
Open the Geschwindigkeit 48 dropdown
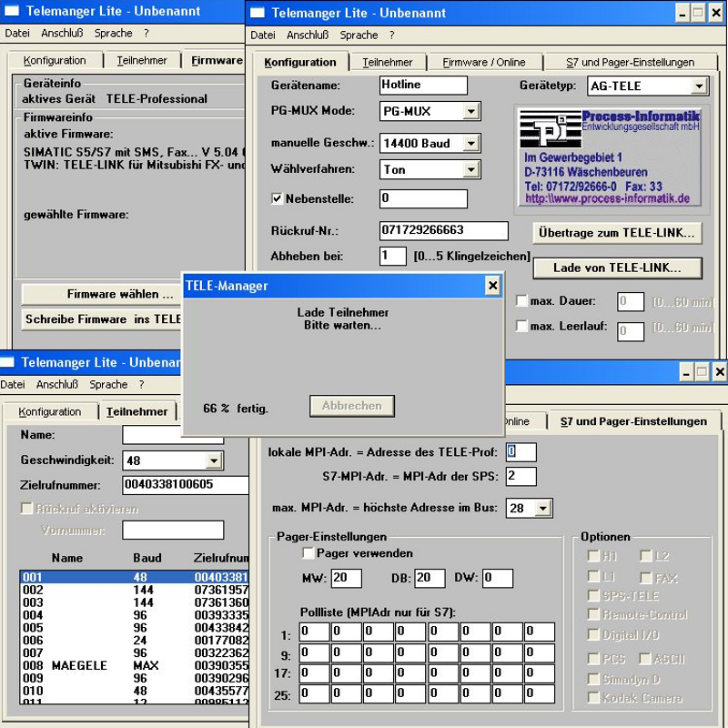(214, 460)
